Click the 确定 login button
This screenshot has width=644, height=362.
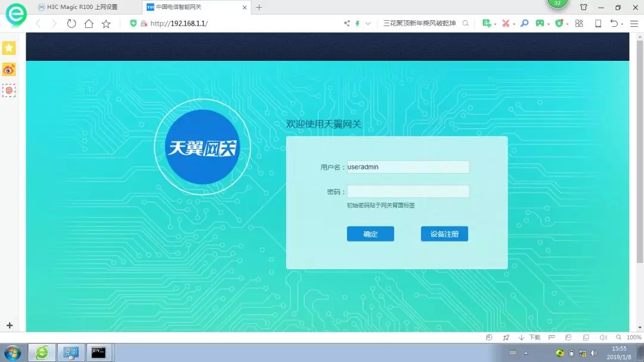(370, 234)
